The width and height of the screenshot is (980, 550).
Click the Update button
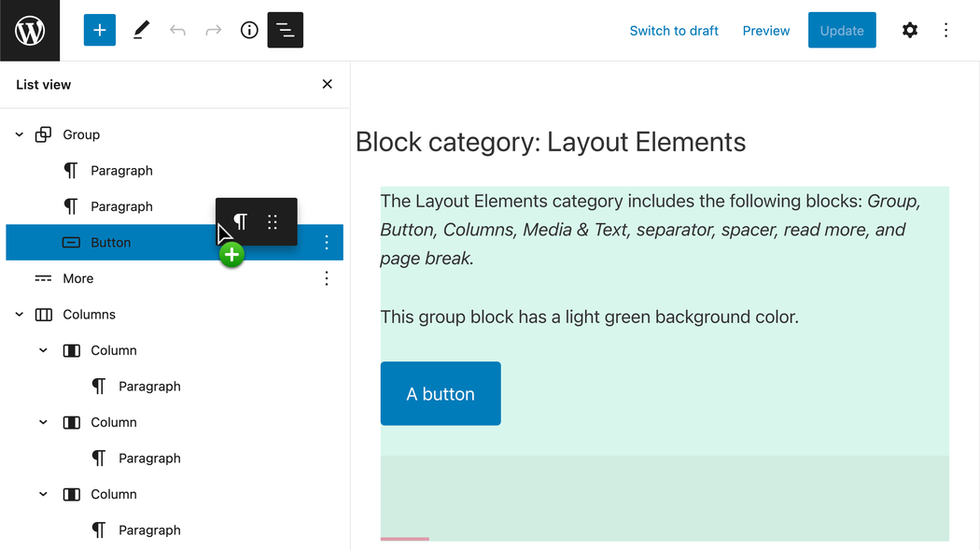tap(842, 30)
